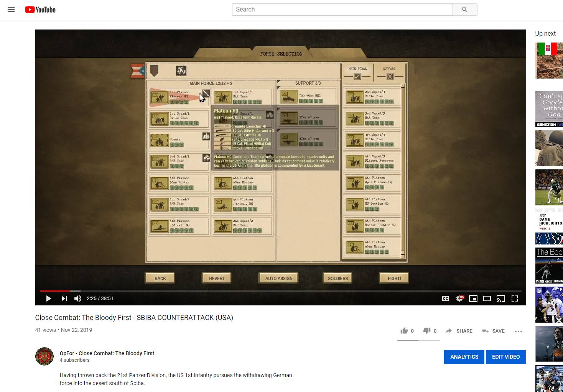Select the 2nd Squad/2 BAR Team unit icon
The width and height of the screenshot is (563, 392).
point(223,226)
